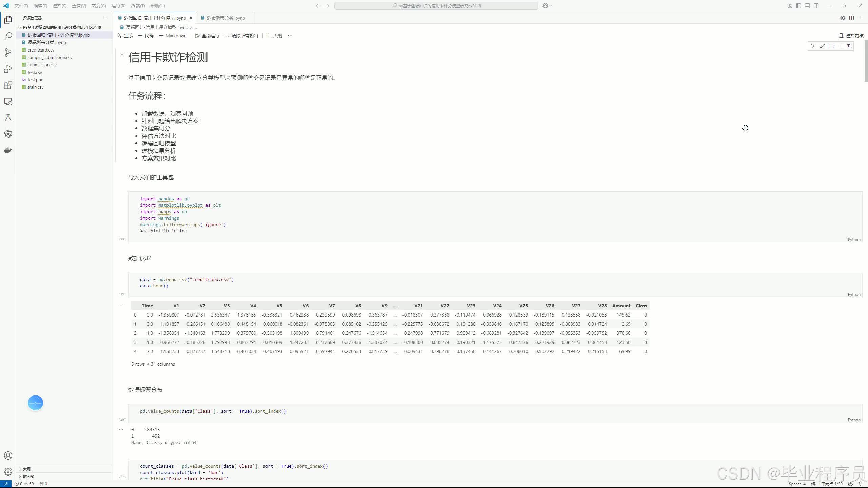Open creditcard.csv in the explorer
The height and width of the screenshot is (488, 868).
click(x=41, y=50)
